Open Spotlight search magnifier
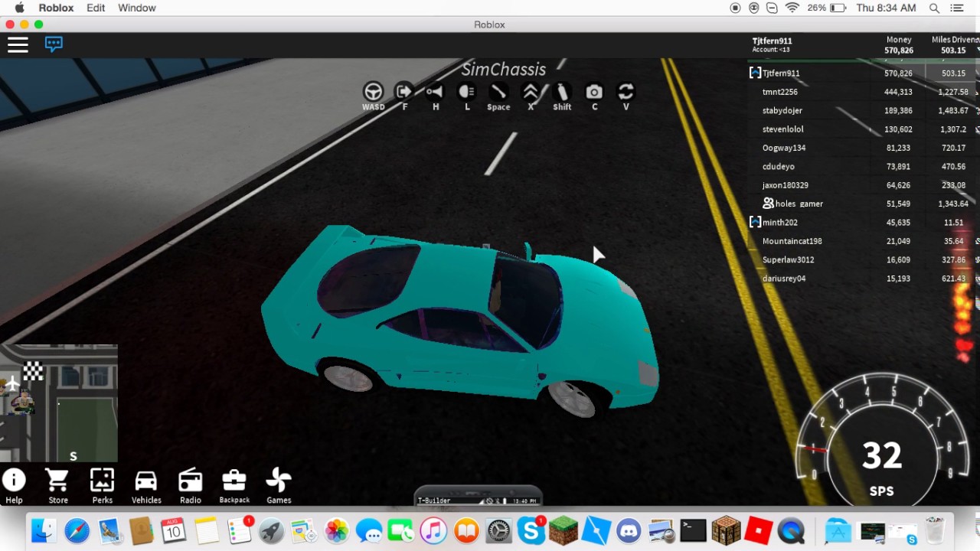 [934, 8]
